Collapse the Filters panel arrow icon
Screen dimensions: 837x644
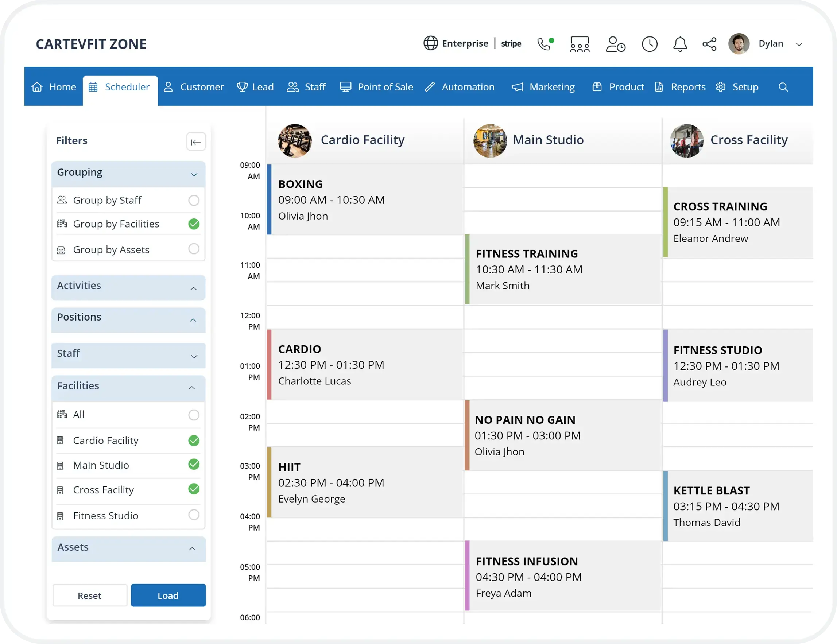point(196,142)
